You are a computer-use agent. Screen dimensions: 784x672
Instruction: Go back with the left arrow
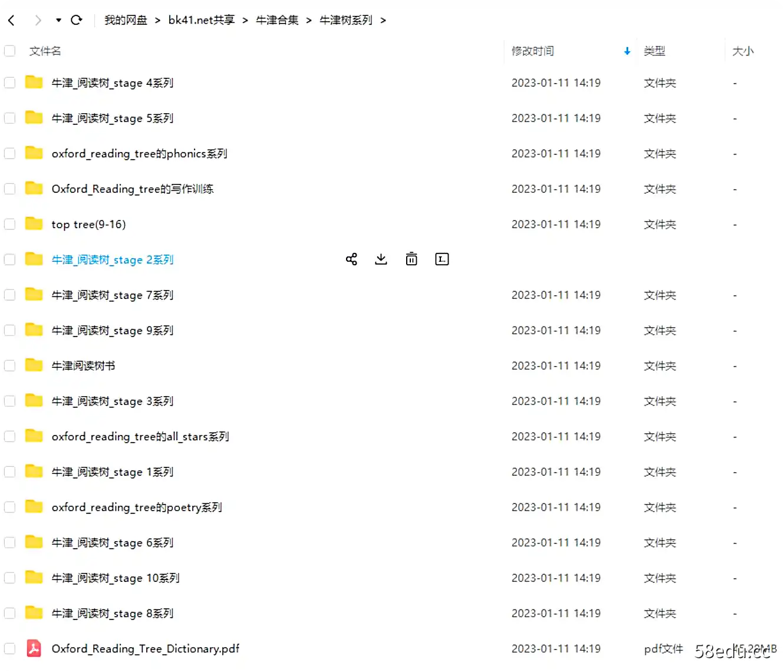11,21
